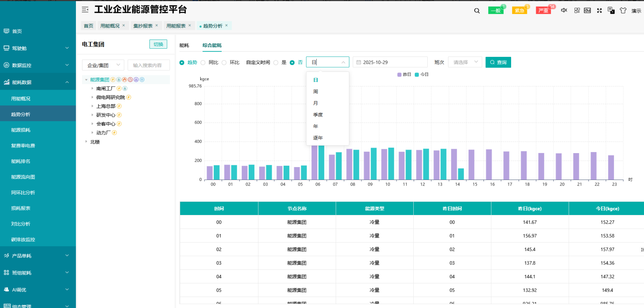Click the search magnifier icon in header
This screenshot has height=308, width=644.
[477, 11]
